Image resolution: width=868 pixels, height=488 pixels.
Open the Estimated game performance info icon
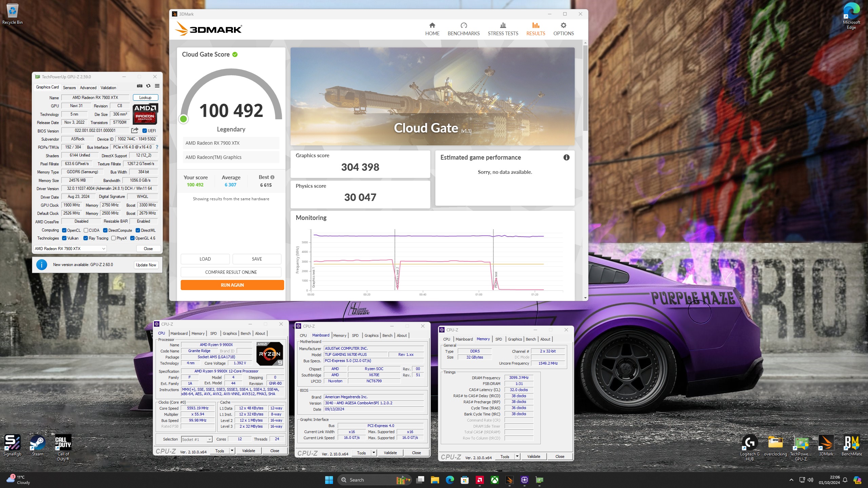pos(566,158)
